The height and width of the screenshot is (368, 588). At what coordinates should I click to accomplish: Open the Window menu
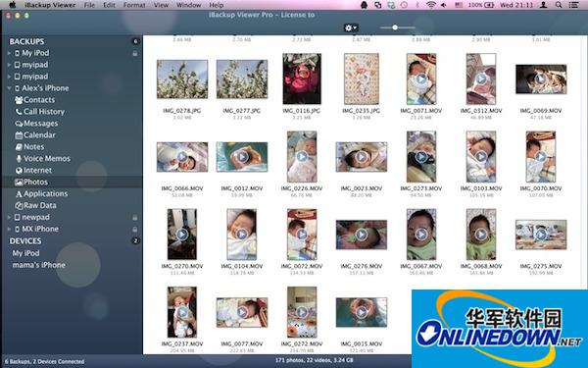coord(188,5)
